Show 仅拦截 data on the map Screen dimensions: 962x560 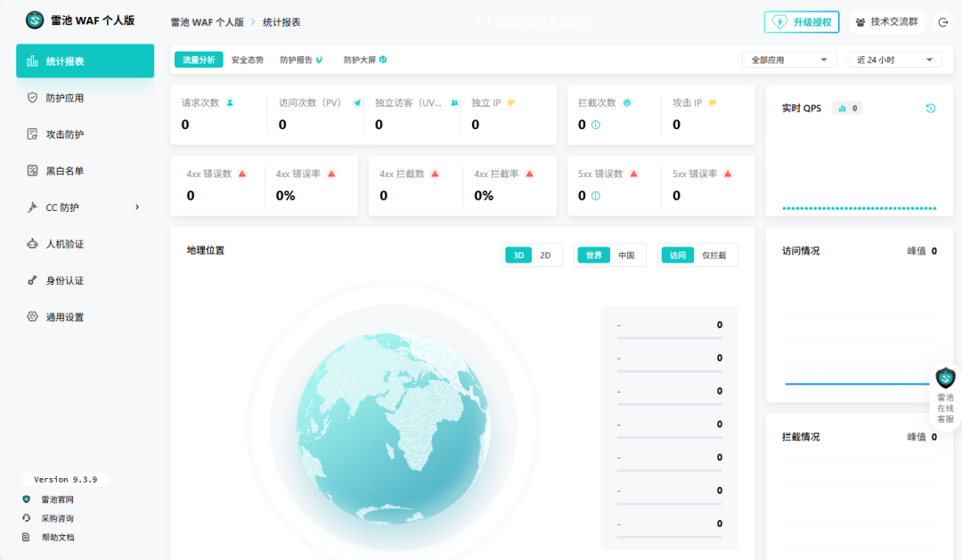pos(714,256)
